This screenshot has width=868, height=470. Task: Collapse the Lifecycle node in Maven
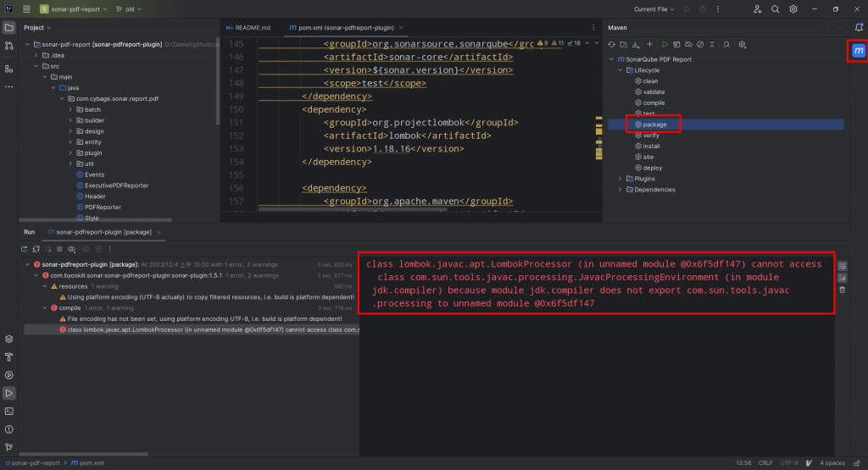point(620,71)
